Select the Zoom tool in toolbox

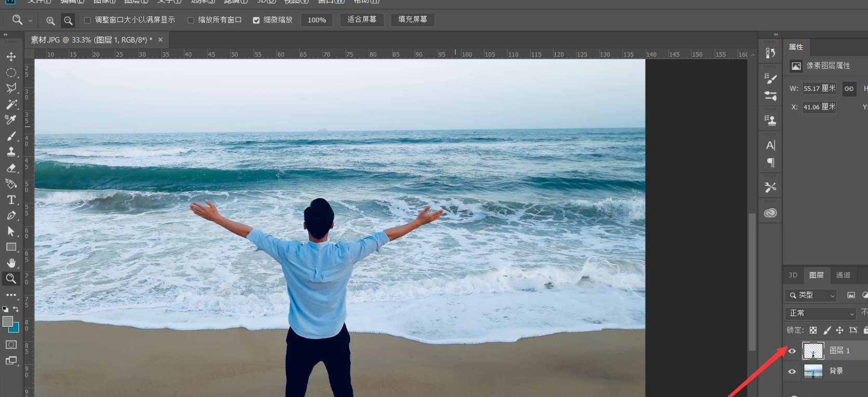pos(11,278)
